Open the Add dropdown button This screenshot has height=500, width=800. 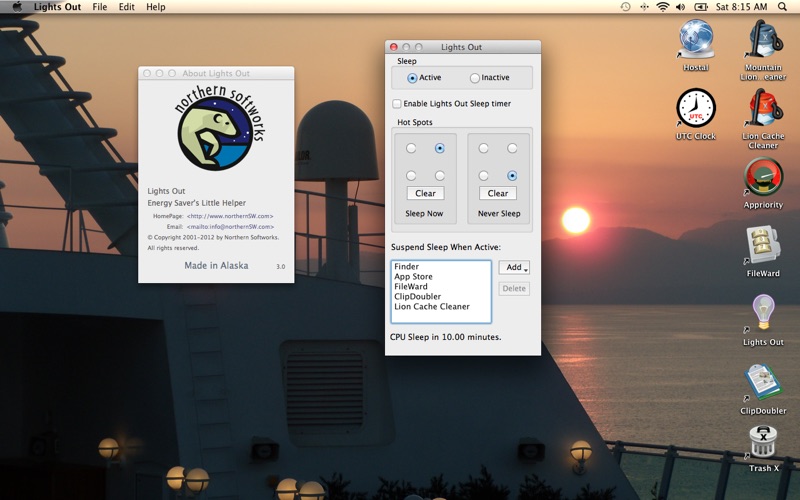[514, 267]
